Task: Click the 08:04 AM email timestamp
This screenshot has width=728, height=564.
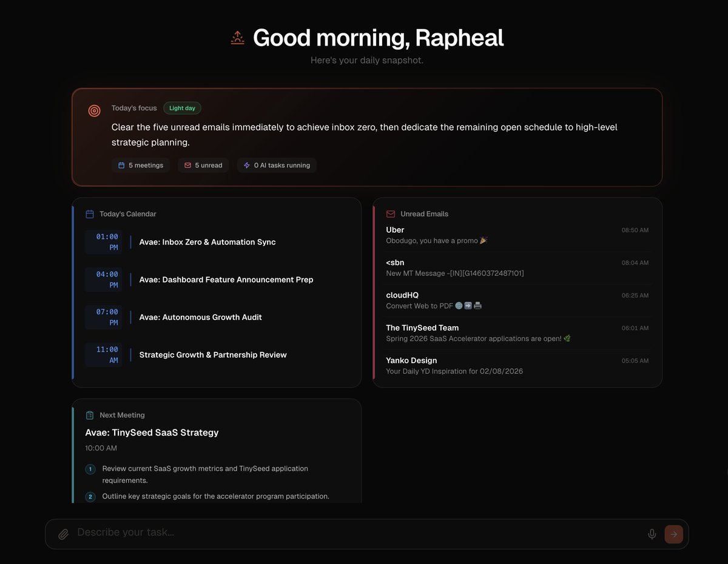Action: pos(635,263)
